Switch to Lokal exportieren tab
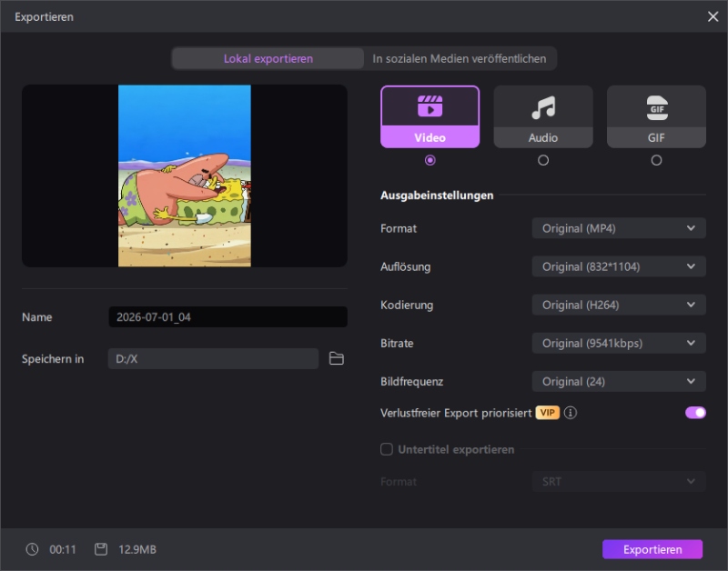 point(268,58)
